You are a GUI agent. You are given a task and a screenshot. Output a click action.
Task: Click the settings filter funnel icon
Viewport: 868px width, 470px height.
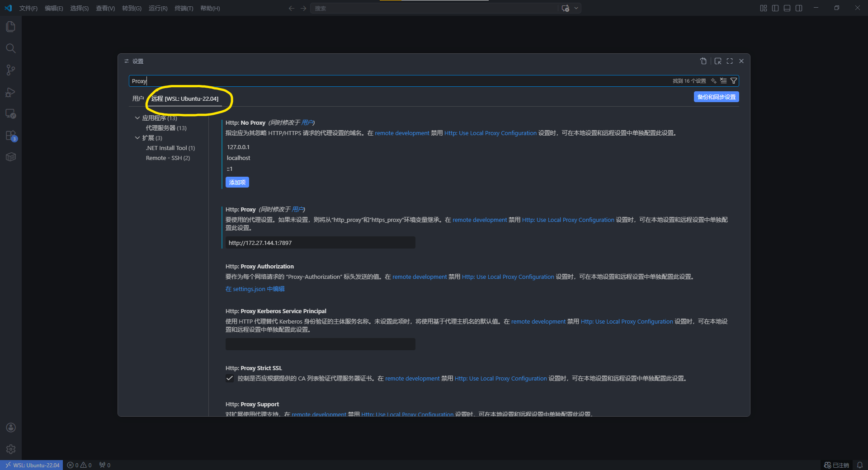[x=734, y=81]
